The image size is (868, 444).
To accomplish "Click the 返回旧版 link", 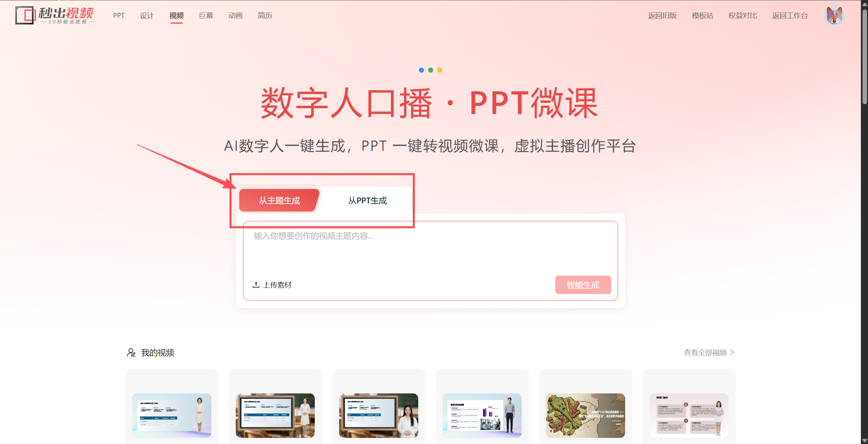I will tap(662, 16).
